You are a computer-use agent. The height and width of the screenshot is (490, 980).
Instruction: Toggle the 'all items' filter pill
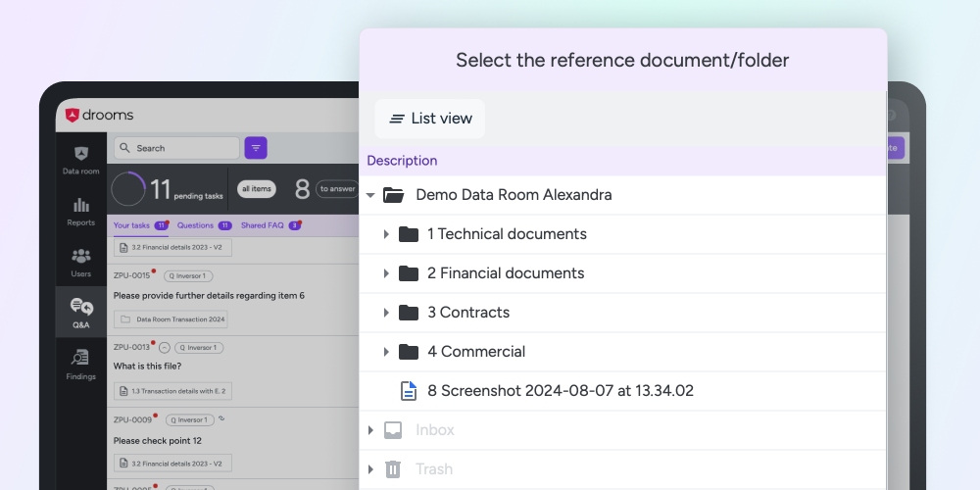coord(257,189)
